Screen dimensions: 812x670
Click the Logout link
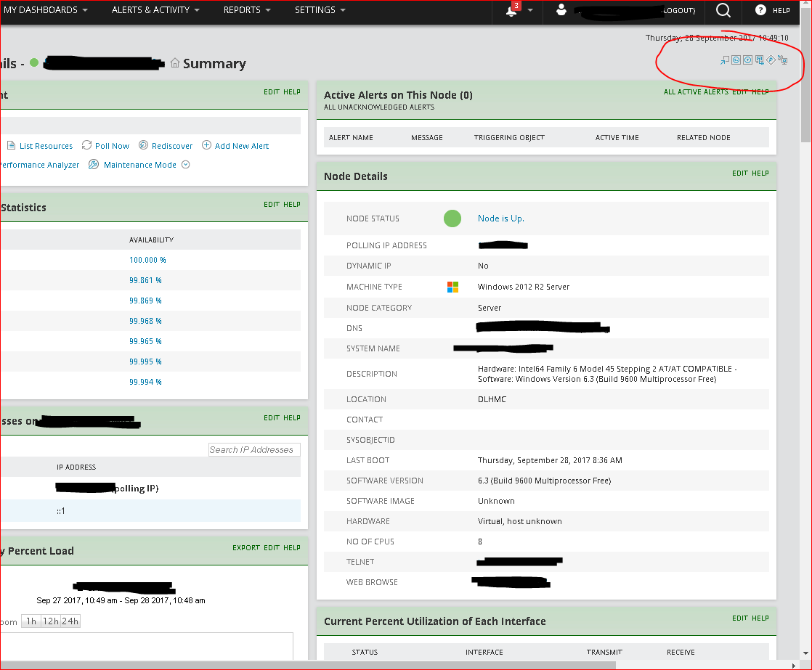pos(679,10)
